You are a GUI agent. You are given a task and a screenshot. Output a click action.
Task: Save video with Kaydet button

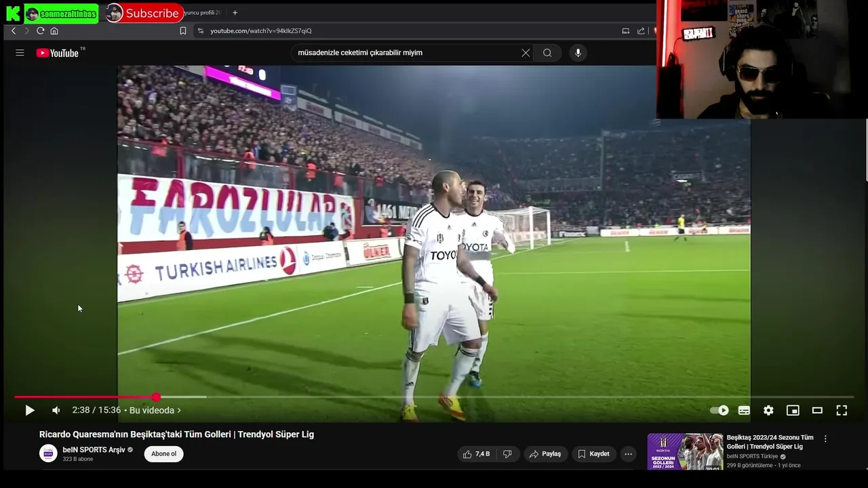(x=593, y=454)
